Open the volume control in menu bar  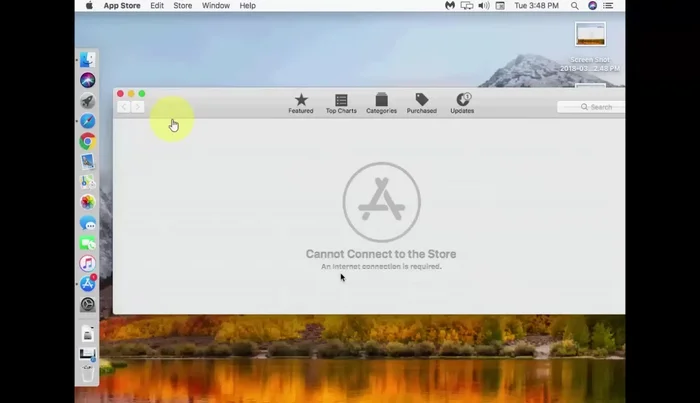(484, 5)
